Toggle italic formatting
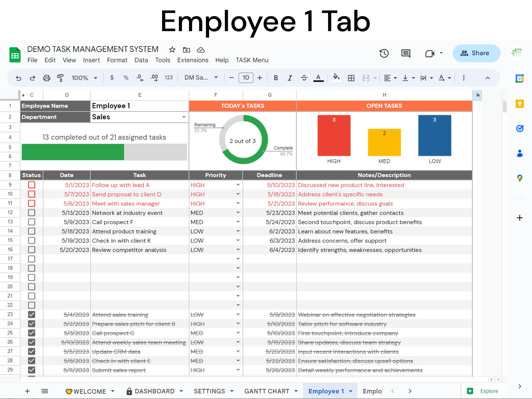The image size is (532, 399). click(x=290, y=78)
